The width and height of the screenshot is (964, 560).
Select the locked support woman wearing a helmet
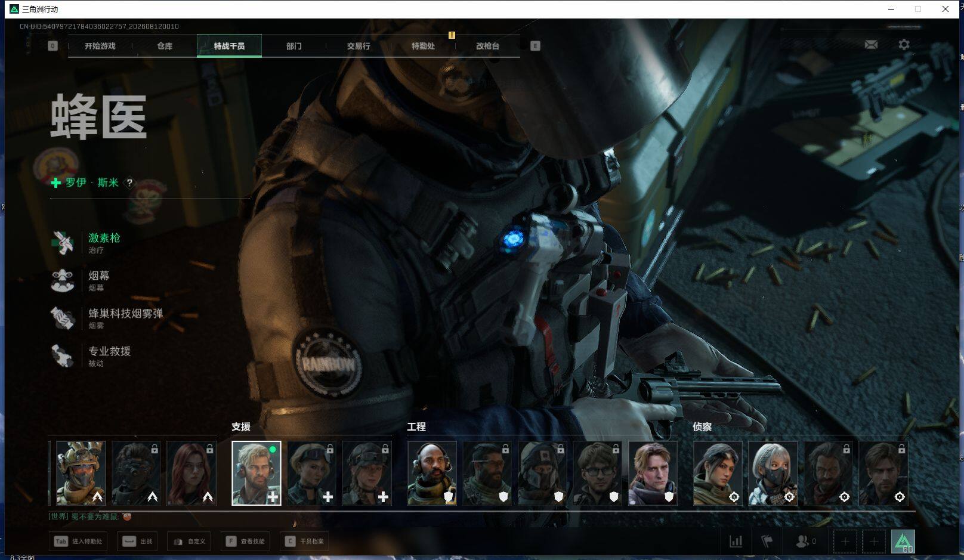pos(367,473)
